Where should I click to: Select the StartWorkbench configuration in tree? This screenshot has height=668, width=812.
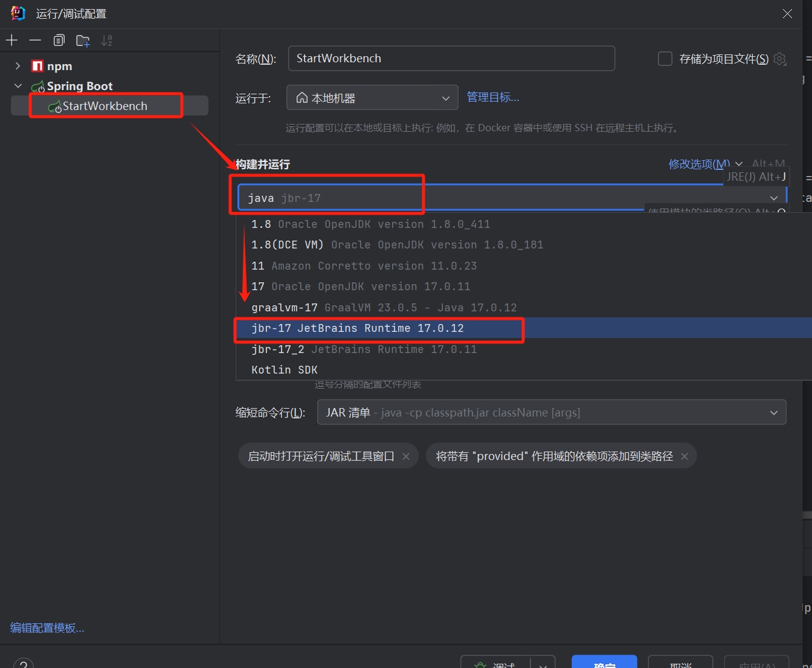coord(110,106)
